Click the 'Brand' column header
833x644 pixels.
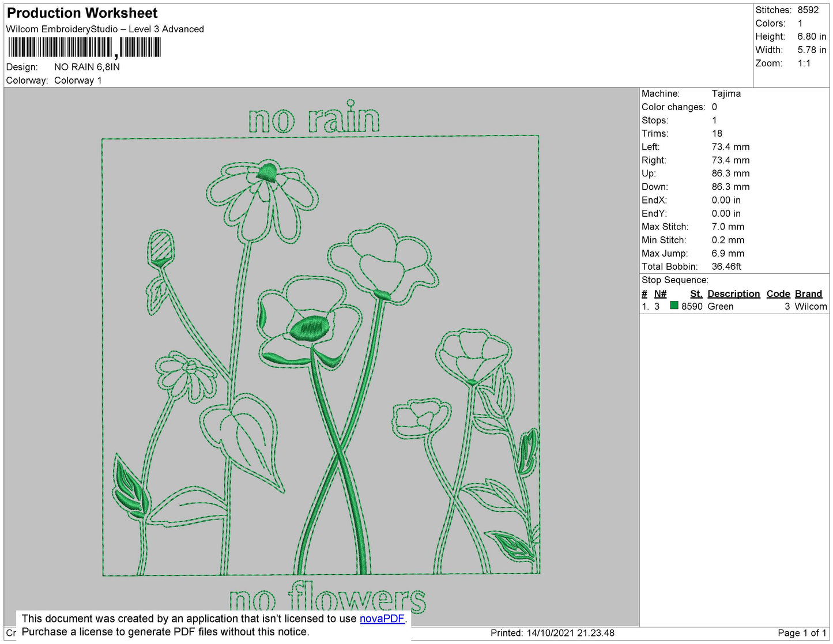pos(809,294)
